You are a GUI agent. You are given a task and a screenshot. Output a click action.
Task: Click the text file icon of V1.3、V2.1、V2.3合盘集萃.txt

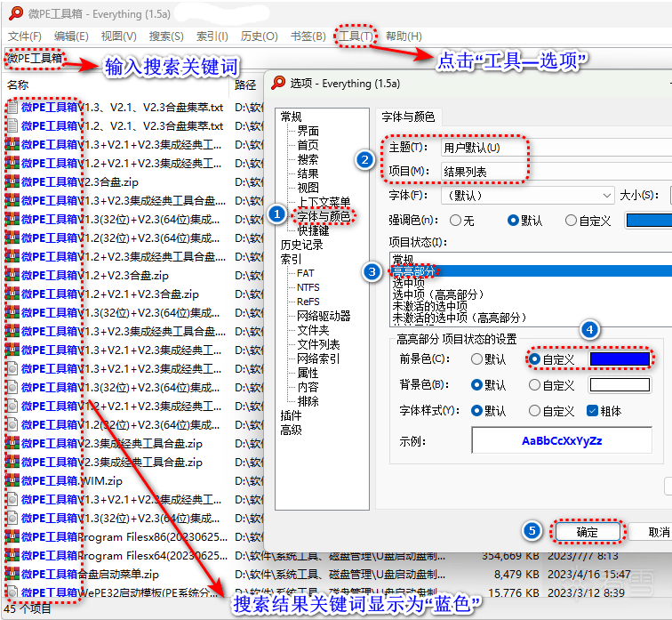(x=12, y=107)
